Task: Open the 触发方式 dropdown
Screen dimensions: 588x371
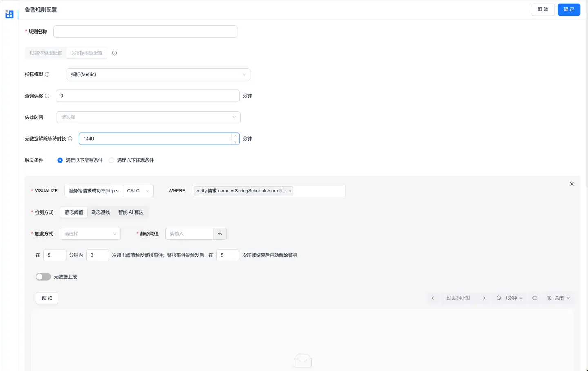Action: coord(90,234)
